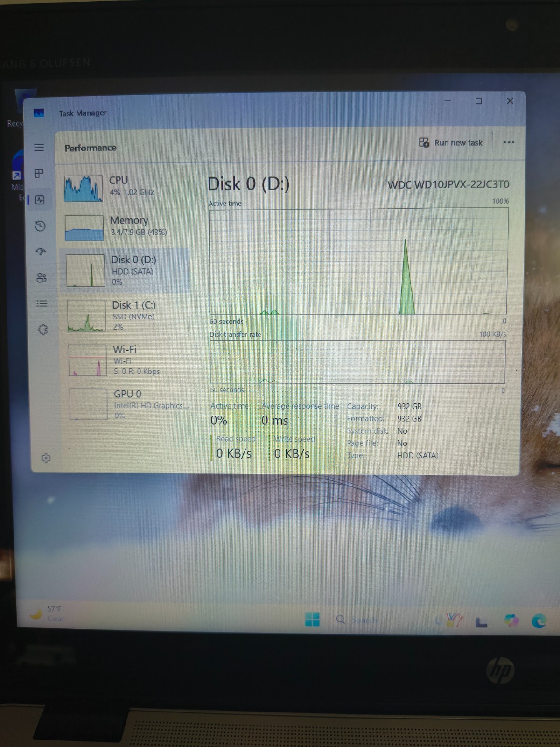This screenshot has height=747, width=560.
Task: Click the Task Manager title bar icon
Action: 39,113
